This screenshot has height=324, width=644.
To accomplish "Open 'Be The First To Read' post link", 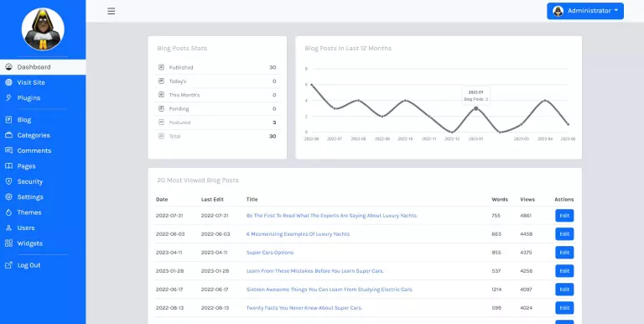I will point(331,216).
